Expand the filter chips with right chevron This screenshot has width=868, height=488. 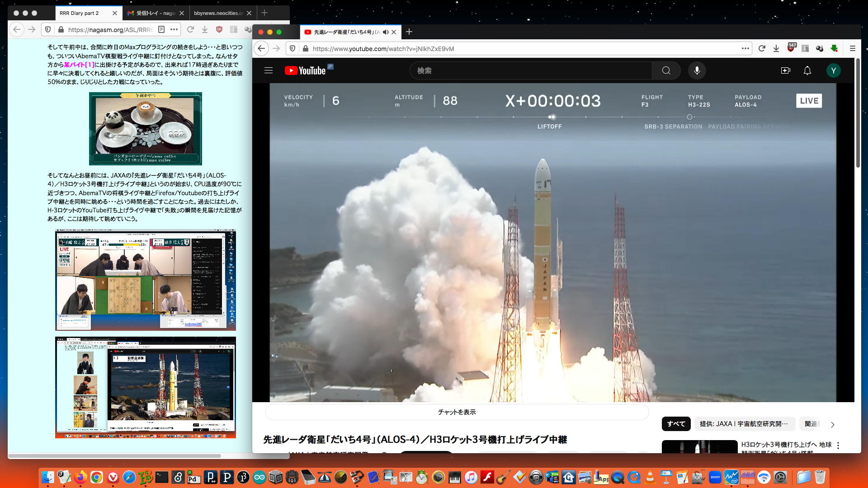(832, 424)
